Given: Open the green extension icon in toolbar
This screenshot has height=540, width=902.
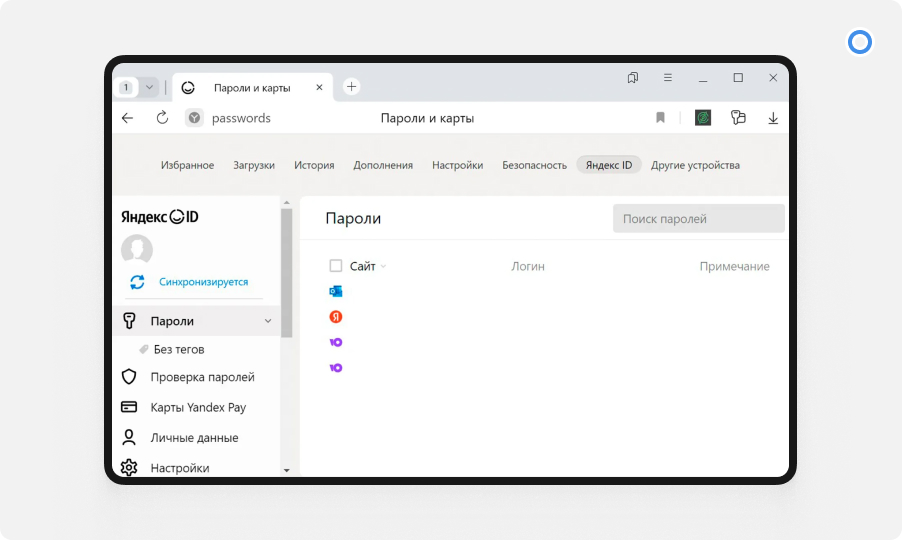Looking at the screenshot, I should tap(703, 118).
